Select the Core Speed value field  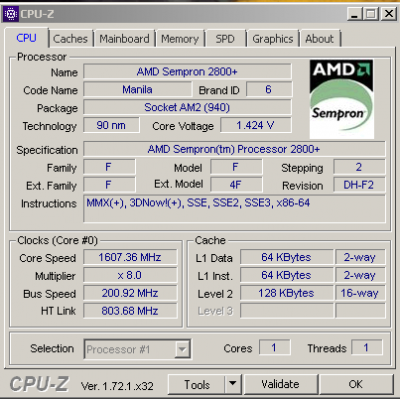click(130, 257)
